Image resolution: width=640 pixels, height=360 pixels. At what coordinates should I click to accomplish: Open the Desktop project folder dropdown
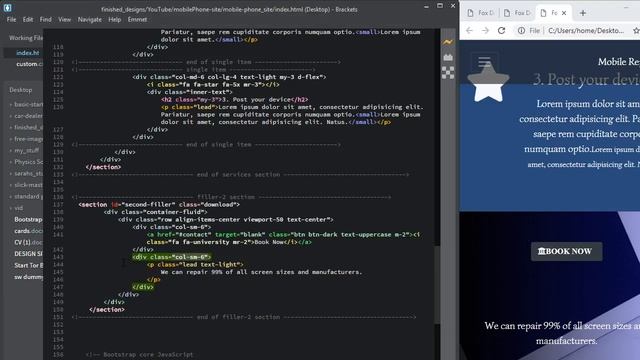coord(21,90)
